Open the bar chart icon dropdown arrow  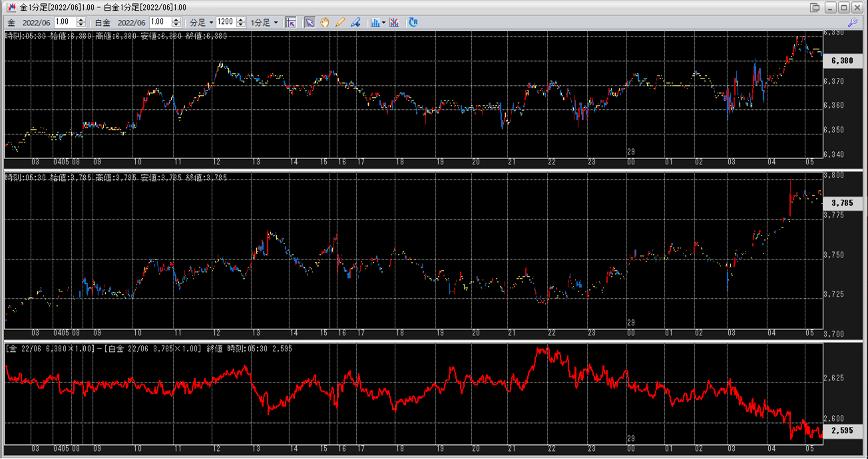coord(384,22)
